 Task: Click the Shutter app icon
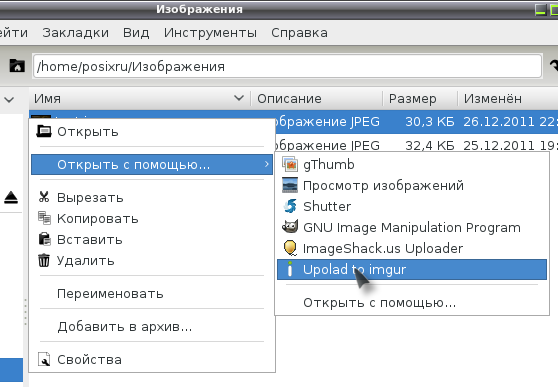[290, 206]
